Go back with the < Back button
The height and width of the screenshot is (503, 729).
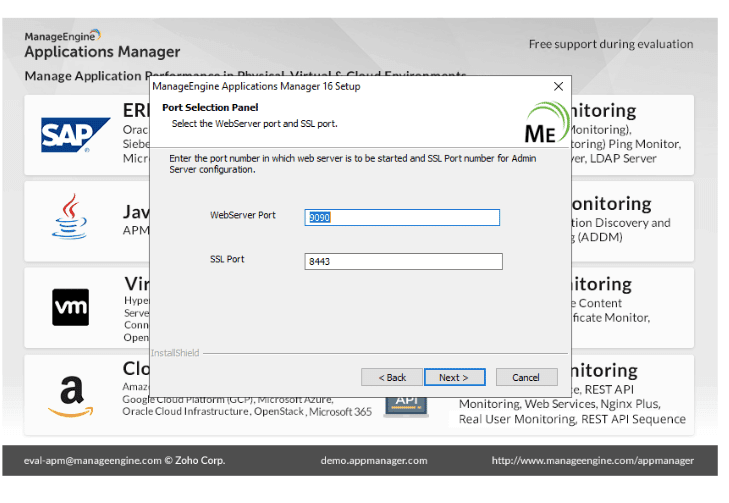[391, 377]
